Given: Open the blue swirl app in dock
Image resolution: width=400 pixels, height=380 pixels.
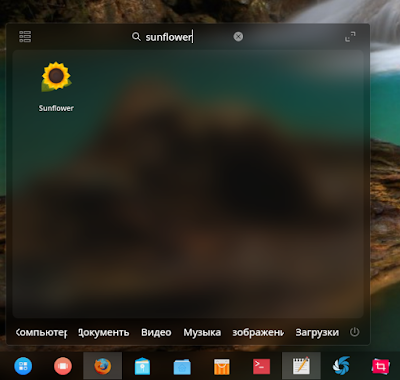Looking at the screenshot, I should pos(341,366).
